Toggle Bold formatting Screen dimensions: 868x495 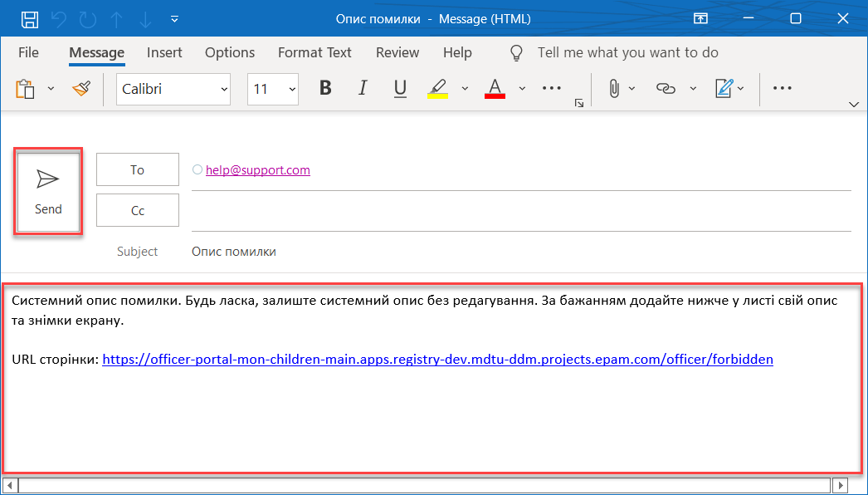coord(325,88)
